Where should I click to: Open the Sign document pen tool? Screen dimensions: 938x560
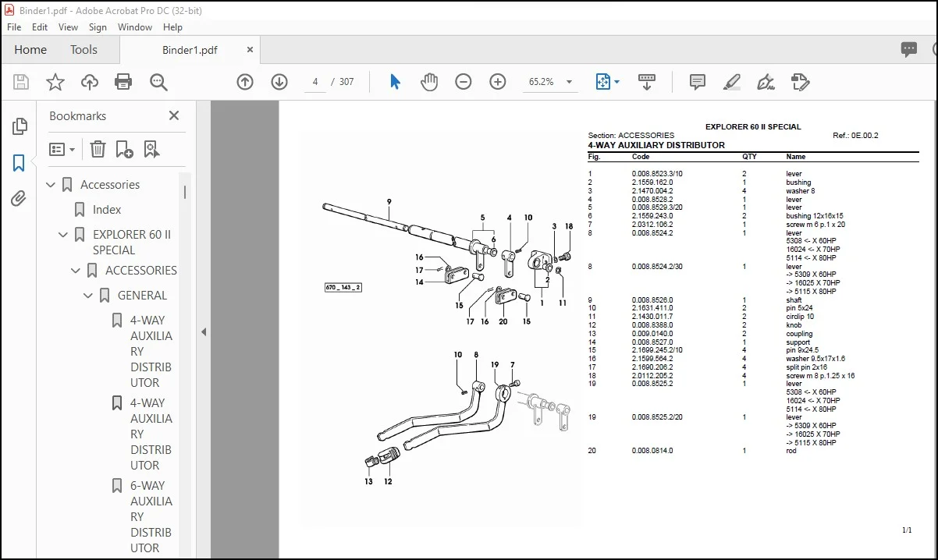coord(766,82)
